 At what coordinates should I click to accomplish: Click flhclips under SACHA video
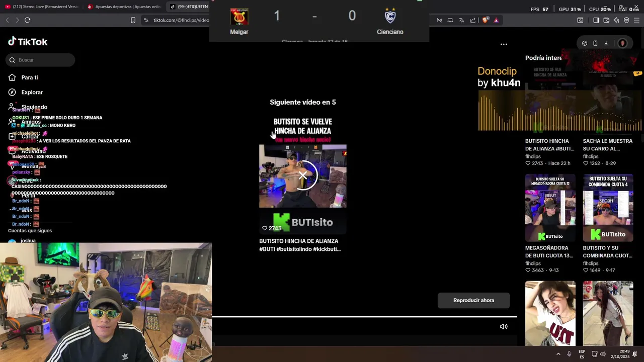591,156
